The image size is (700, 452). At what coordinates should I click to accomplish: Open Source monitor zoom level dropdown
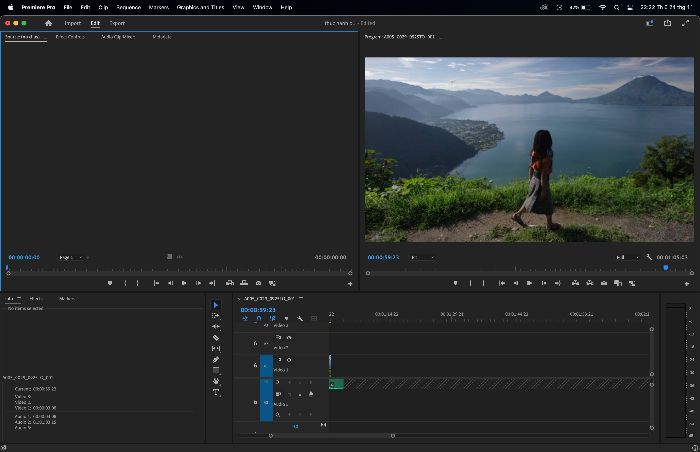point(72,257)
